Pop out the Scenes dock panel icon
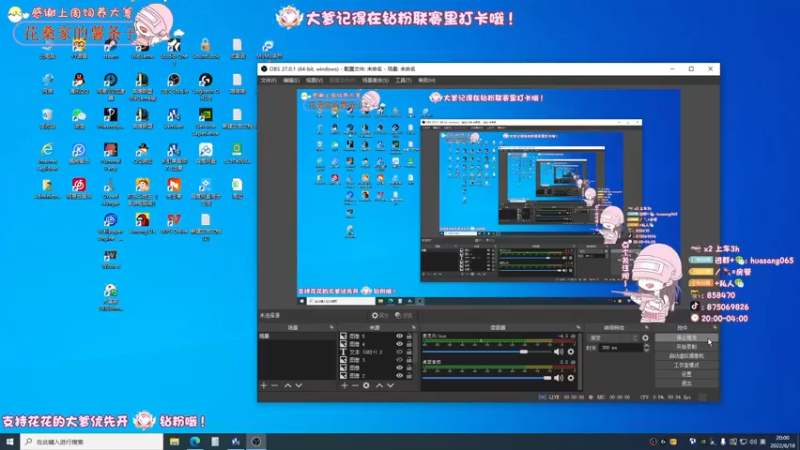 coord(332,328)
